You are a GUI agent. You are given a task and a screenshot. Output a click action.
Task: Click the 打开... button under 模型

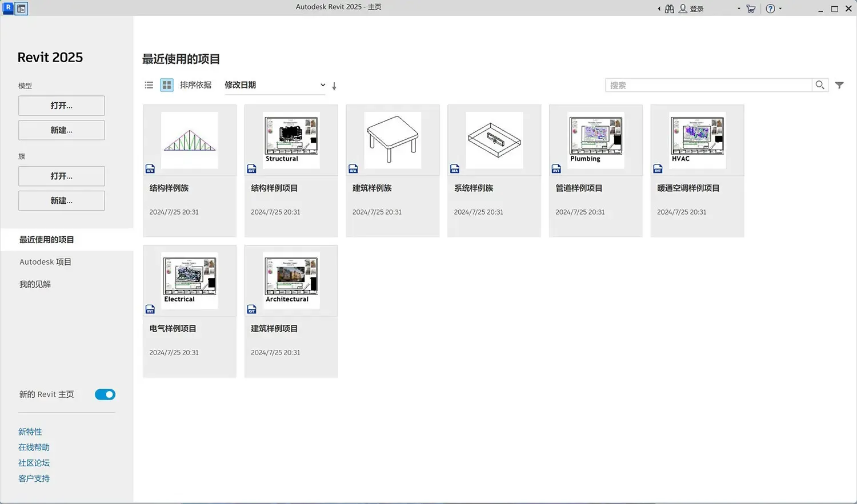(x=62, y=106)
